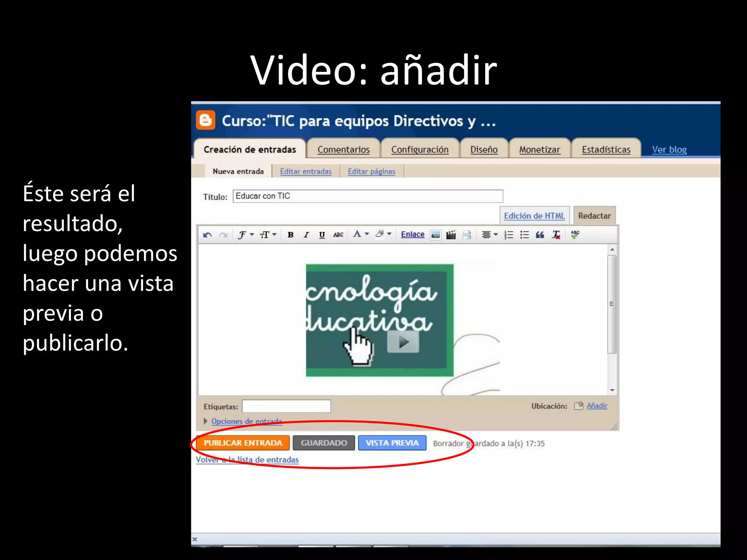Screen dimensions: 747x560
Task: Apply a numbered list
Action: click(x=508, y=234)
